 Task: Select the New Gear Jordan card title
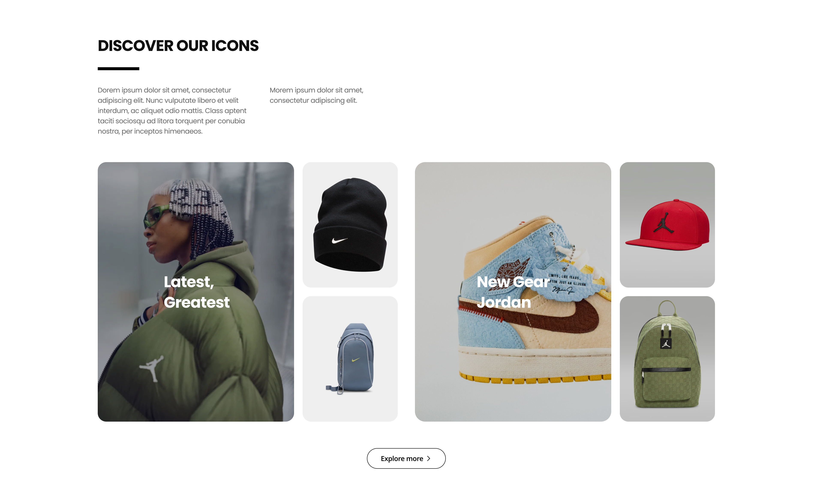[x=513, y=292]
